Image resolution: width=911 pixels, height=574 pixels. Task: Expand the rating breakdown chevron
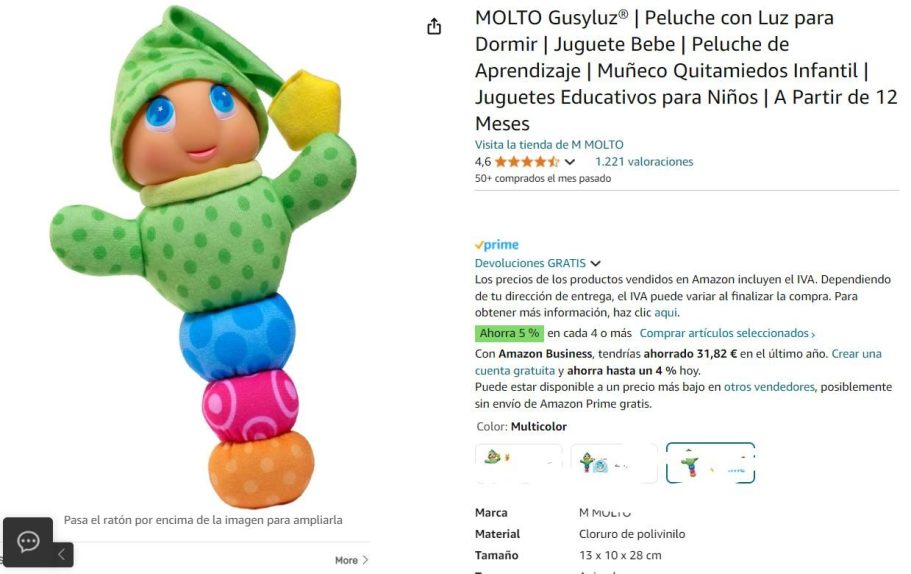[x=570, y=162]
